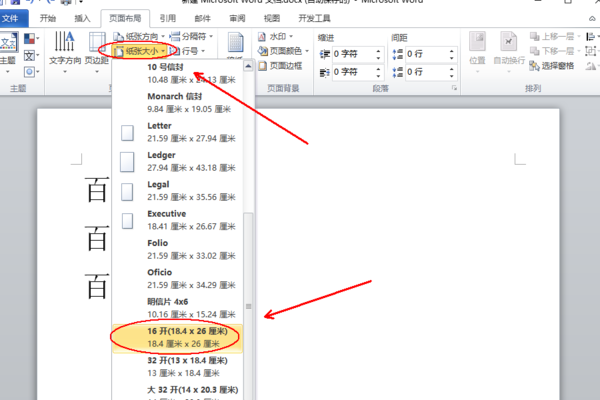Viewport: 600px width, 400px height.
Task: Choose 16 开 (18.4 x 26 厘米) size
Action: tap(178, 338)
